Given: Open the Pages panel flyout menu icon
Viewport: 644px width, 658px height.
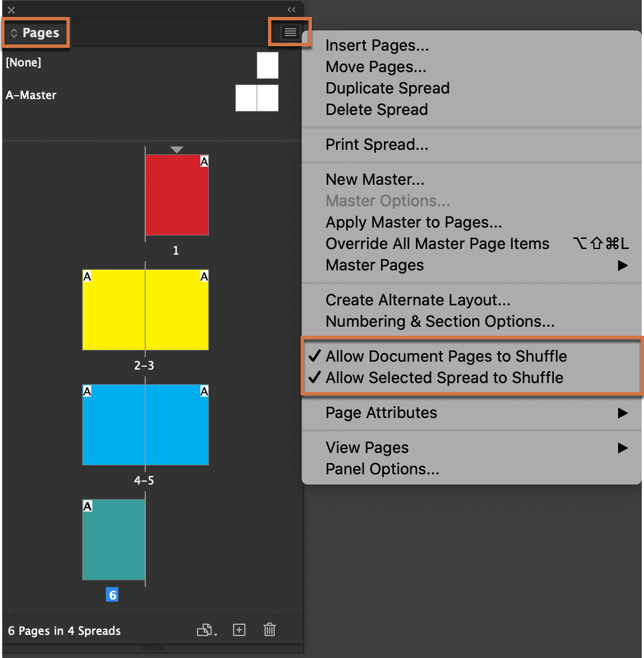Looking at the screenshot, I should click(290, 32).
